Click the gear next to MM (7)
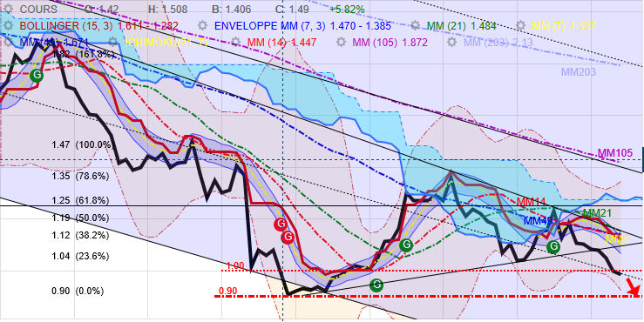The width and height of the screenshot is (644, 322). pyautogui.click(x=521, y=26)
